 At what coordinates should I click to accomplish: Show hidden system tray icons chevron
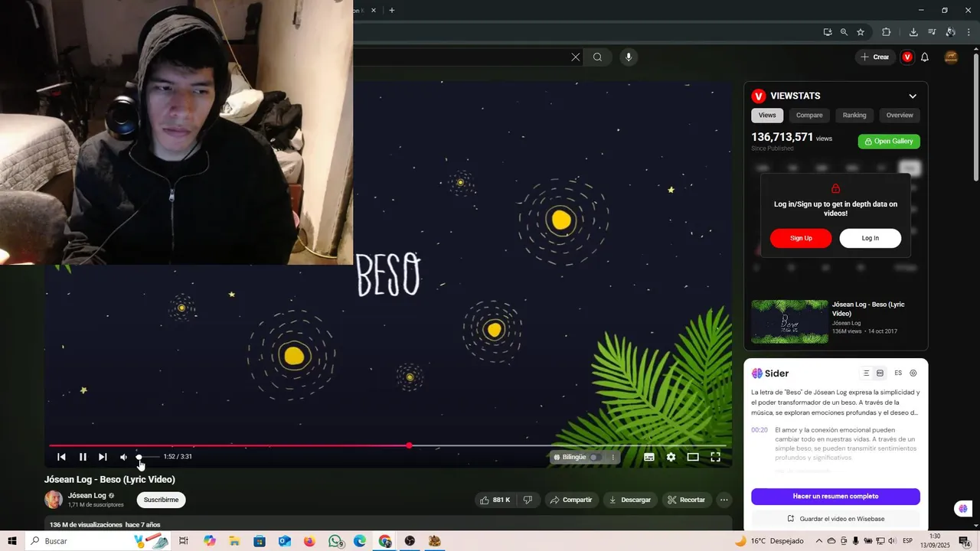pyautogui.click(x=818, y=541)
